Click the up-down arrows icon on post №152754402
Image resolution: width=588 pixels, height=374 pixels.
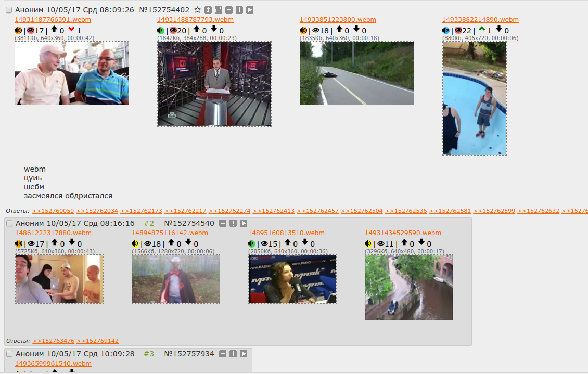(208, 10)
